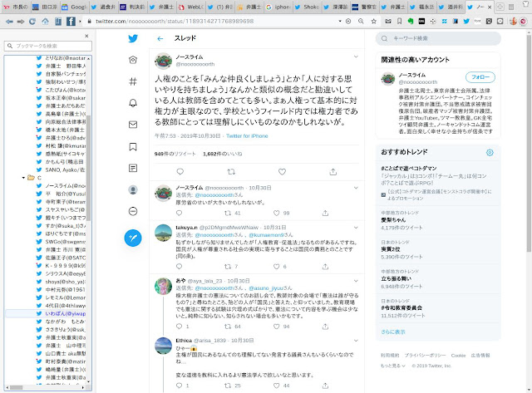This screenshot has width=532, height=393.
Task: Expand もっと見る footer menu
Action: coord(393,366)
